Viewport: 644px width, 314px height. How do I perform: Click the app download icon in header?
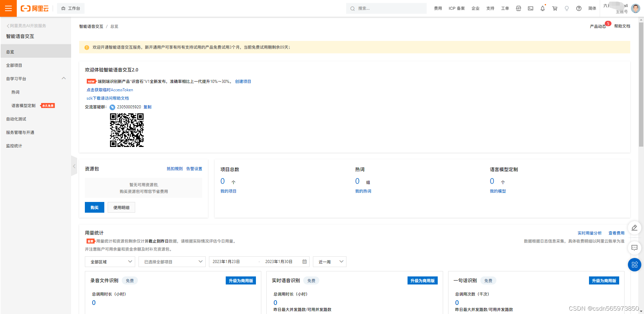click(x=519, y=8)
